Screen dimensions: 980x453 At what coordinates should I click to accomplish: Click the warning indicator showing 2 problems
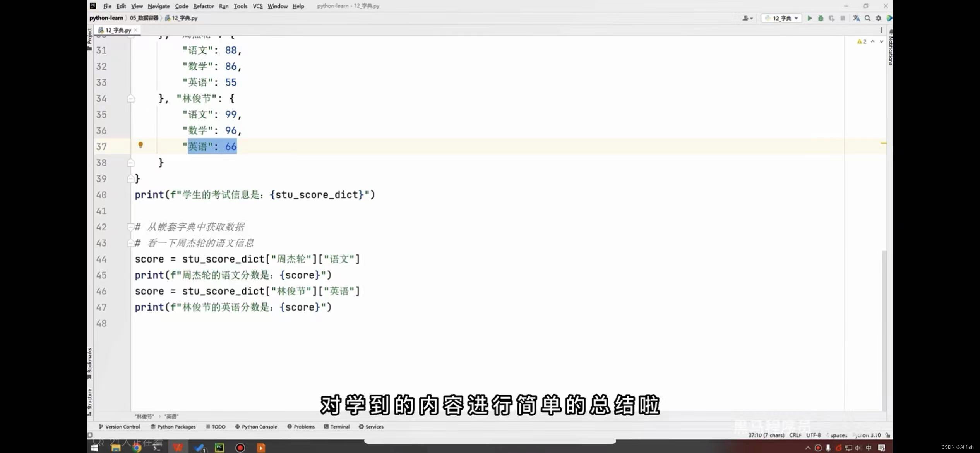coord(862,41)
